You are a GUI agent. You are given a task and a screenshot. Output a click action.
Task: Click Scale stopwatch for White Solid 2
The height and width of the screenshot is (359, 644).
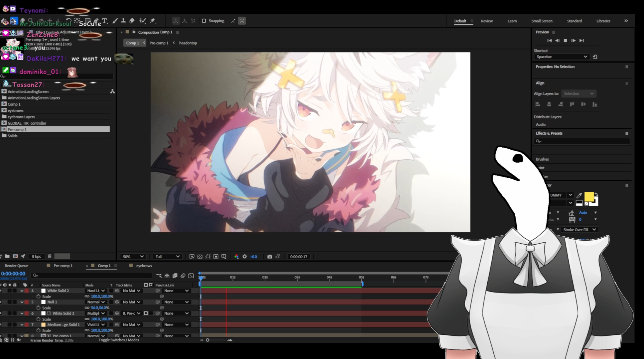tap(39, 297)
